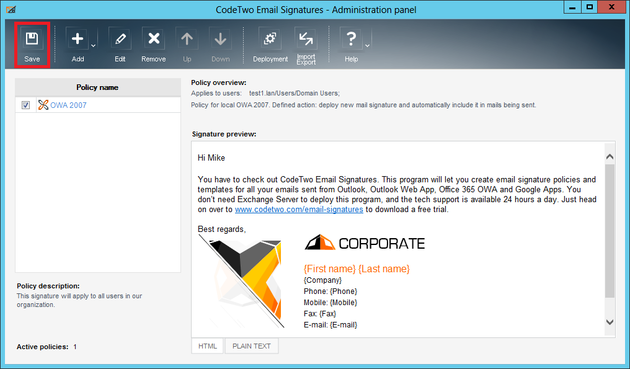
Task: Click the Fax: {Fax} line
Action: [x=320, y=314]
